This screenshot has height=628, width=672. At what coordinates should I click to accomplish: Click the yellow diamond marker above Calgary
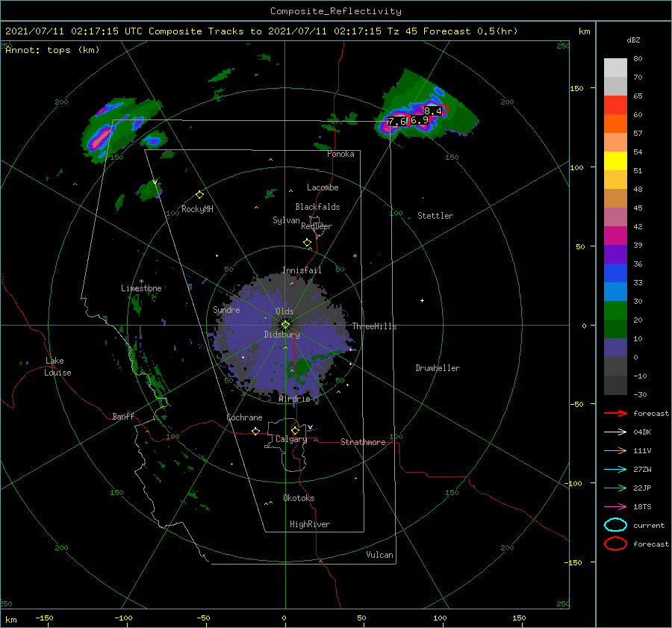pos(295,430)
